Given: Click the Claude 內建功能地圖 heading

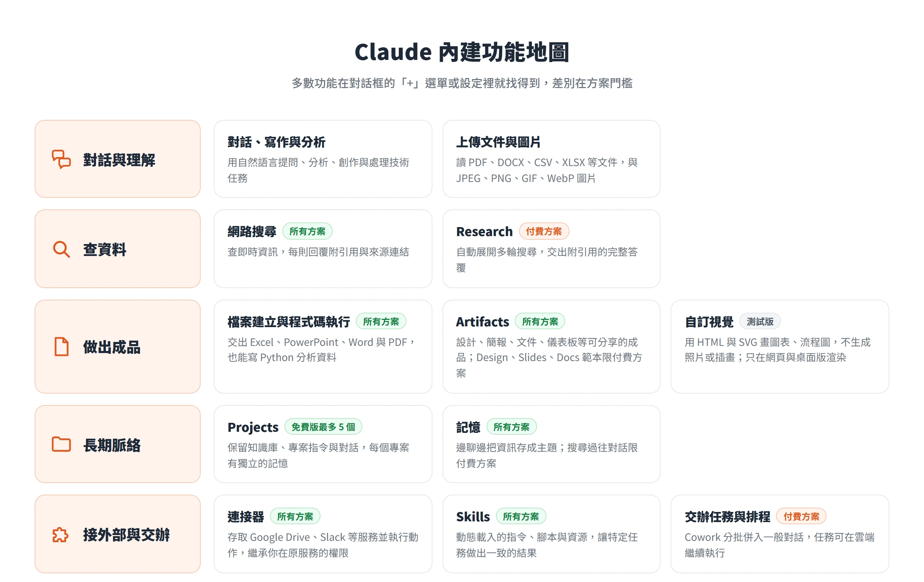Looking at the screenshot, I should 462,52.
